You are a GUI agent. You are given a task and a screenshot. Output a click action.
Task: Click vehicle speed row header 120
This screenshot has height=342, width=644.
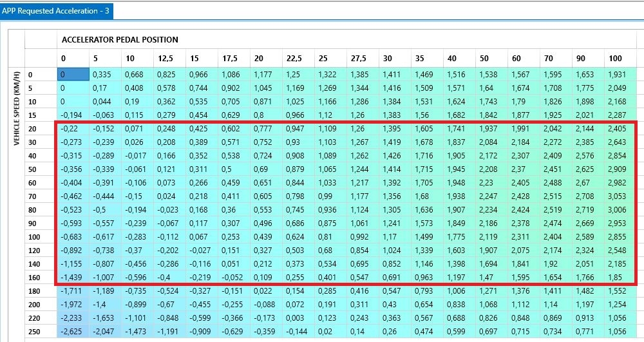click(x=41, y=251)
